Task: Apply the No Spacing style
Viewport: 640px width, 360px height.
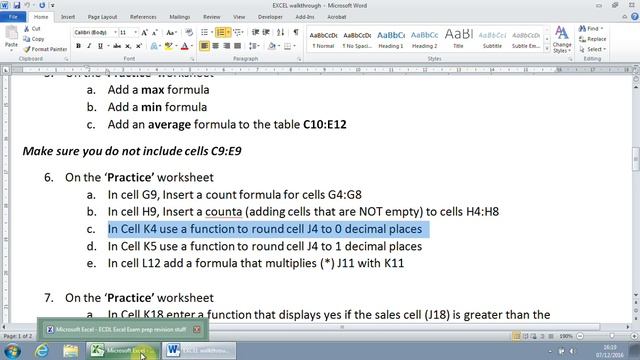Action: [x=357, y=39]
